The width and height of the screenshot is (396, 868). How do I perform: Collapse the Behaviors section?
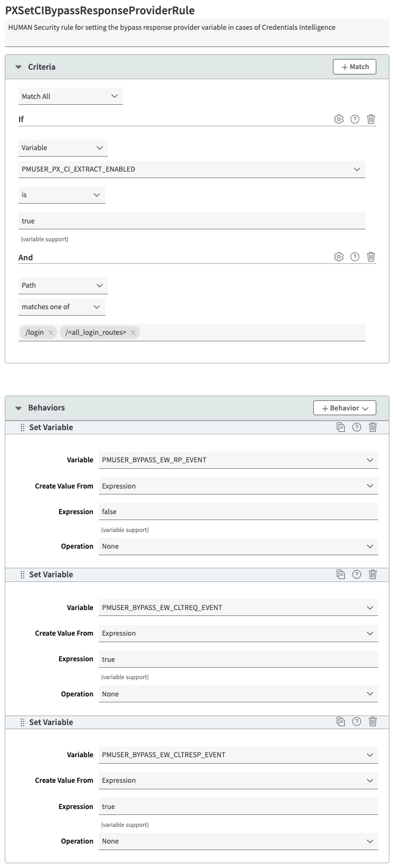click(18, 408)
